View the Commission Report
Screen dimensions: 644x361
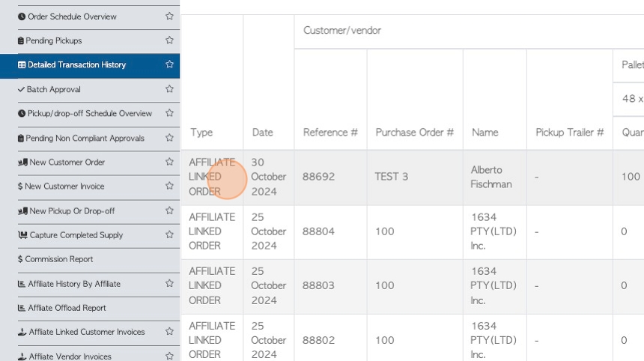58,259
